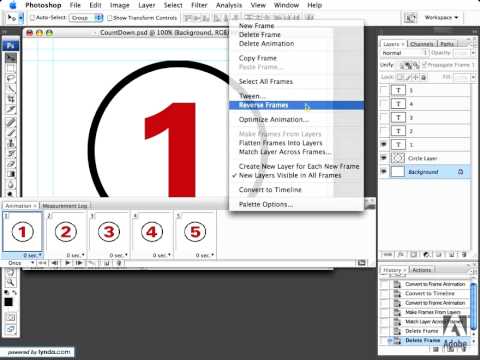Add layer style fx icon
The width and height of the screenshot is (480, 360).
(x=401, y=254)
